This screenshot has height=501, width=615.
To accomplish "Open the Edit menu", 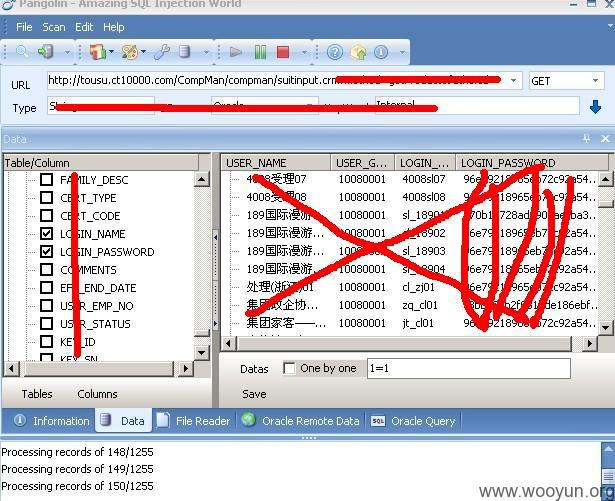I will tap(84, 27).
